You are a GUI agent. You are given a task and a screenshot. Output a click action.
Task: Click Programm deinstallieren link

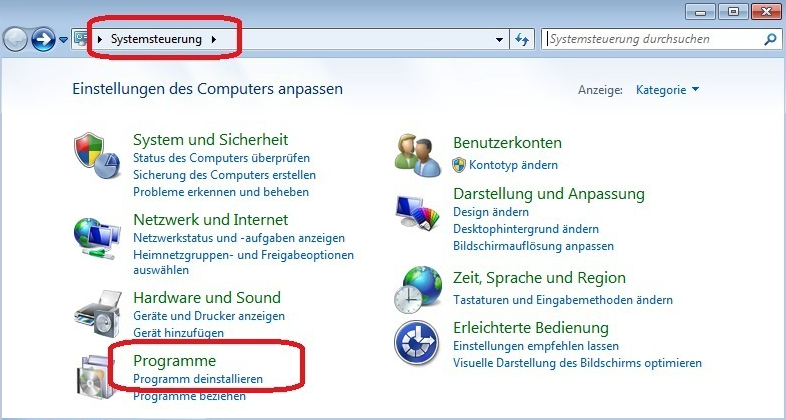198,379
